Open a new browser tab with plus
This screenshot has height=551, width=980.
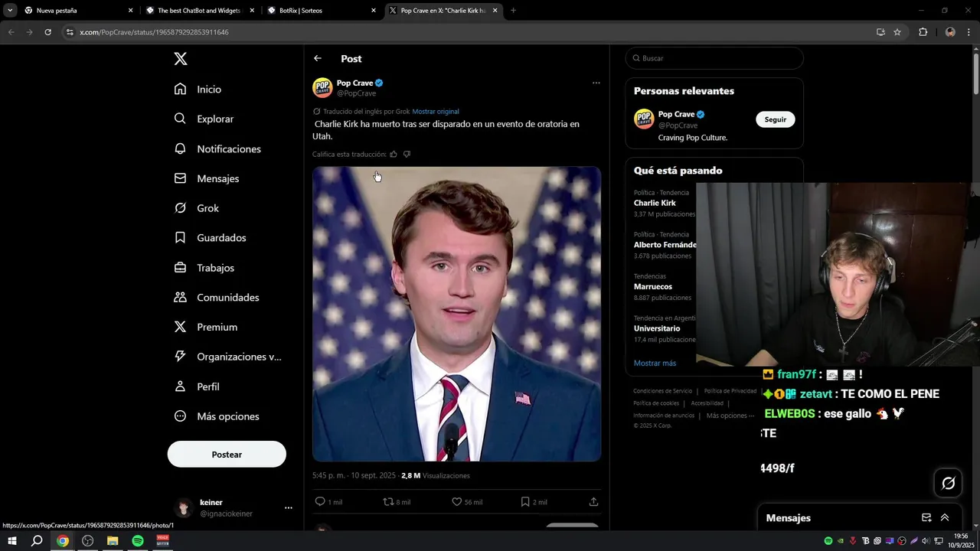(513, 11)
